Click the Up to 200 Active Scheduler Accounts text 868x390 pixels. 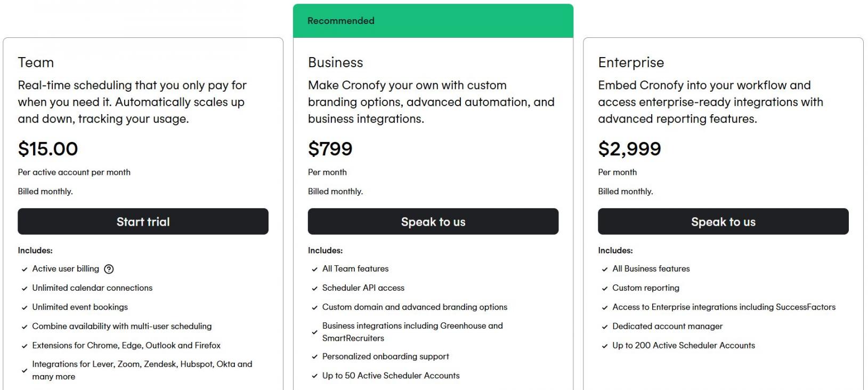[x=683, y=346]
